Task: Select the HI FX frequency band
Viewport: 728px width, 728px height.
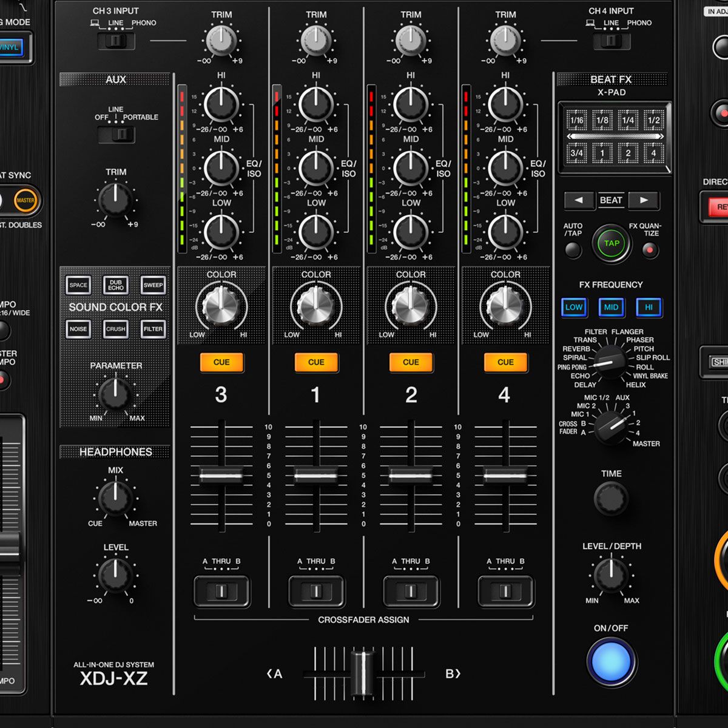Action: click(x=649, y=308)
